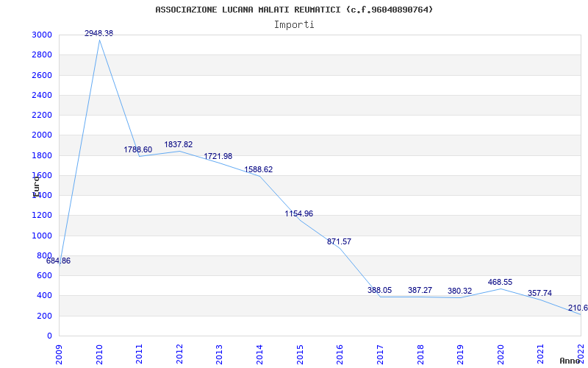
Task: Click the Anno x-axis title
Action: (x=570, y=361)
